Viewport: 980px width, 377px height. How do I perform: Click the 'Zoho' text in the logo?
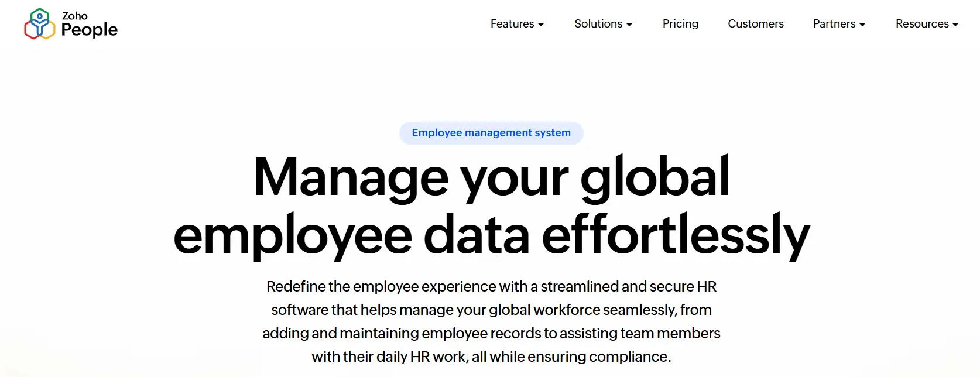tap(75, 16)
